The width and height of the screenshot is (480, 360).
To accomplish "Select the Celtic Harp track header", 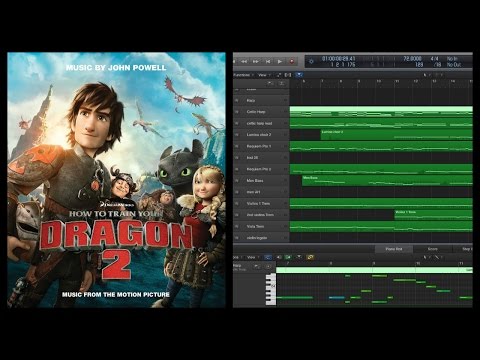I will pyautogui.click(x=261, y=112).
